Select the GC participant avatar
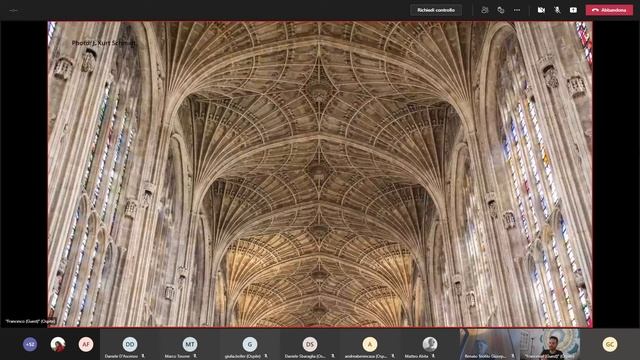The width and height of the screenshot is (640, 360). (610, 344)
